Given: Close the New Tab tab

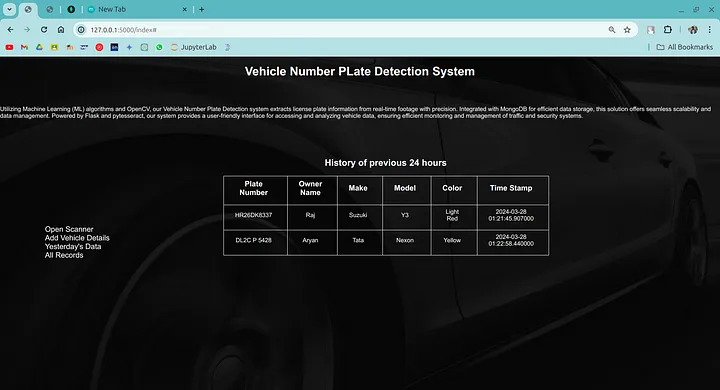Looking at the screenshot, I should click(184, 9).
